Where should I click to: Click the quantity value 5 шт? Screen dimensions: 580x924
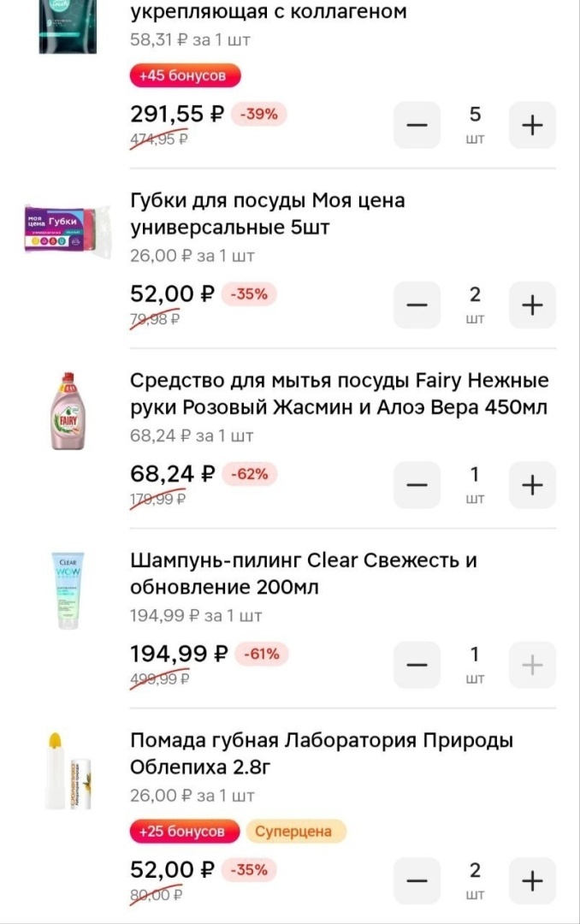(x=475, y=124)
